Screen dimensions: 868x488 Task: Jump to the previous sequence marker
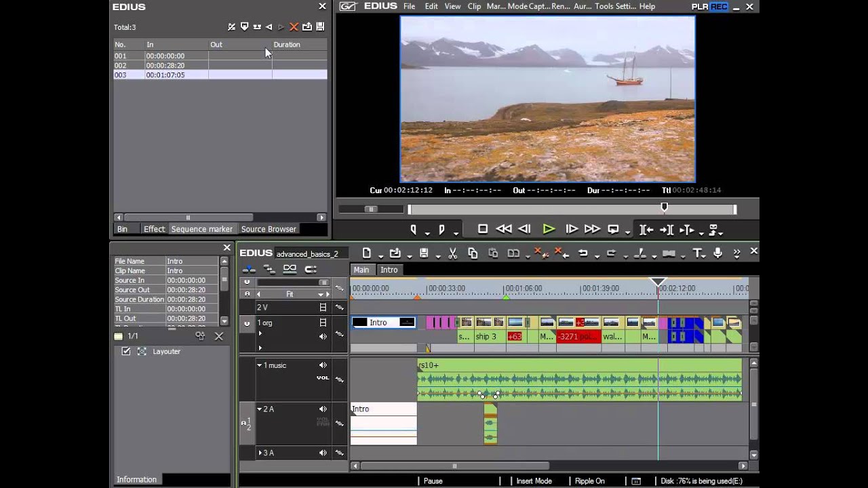click(269, 27)
